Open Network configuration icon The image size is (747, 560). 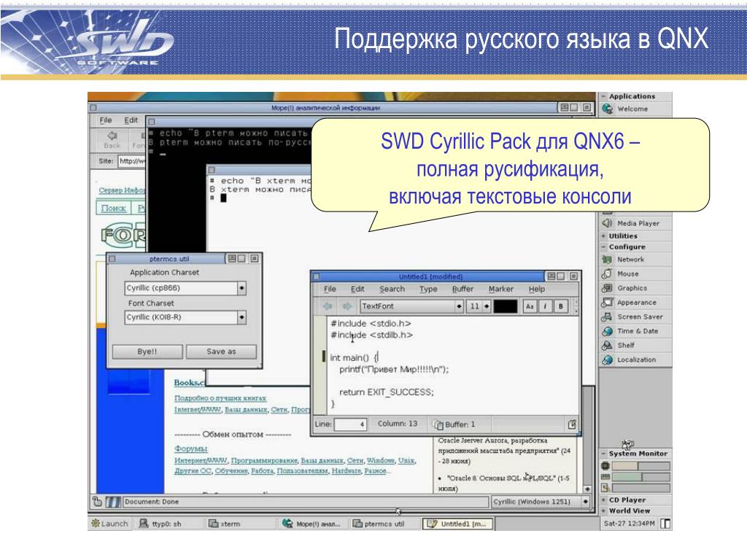click(x=607, y=260)
